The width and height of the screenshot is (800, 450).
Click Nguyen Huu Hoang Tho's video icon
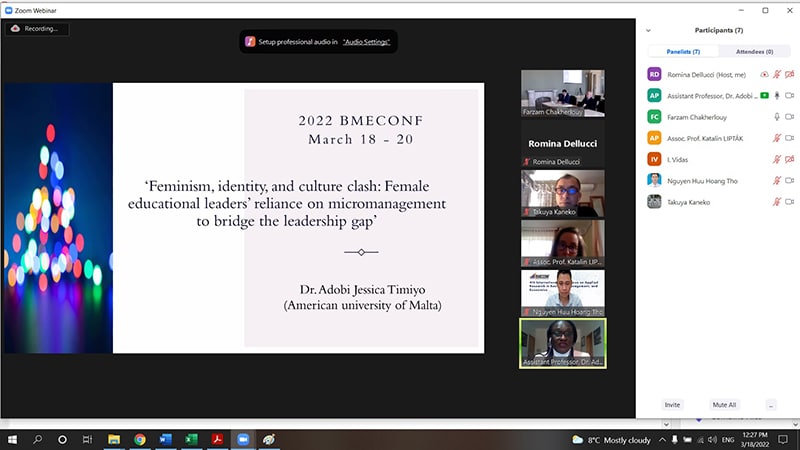pos(789,180)
